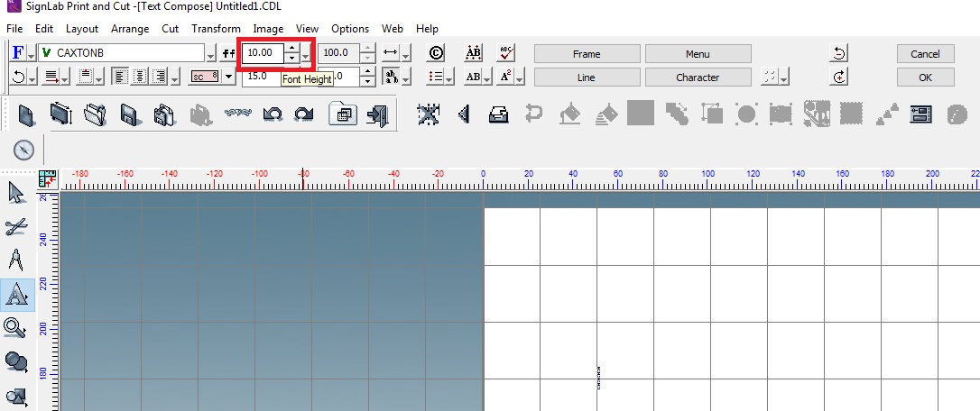Click the Menu button
Image resolution: width=980 pixels, height=411 pixels.
(x=698, y=54)
